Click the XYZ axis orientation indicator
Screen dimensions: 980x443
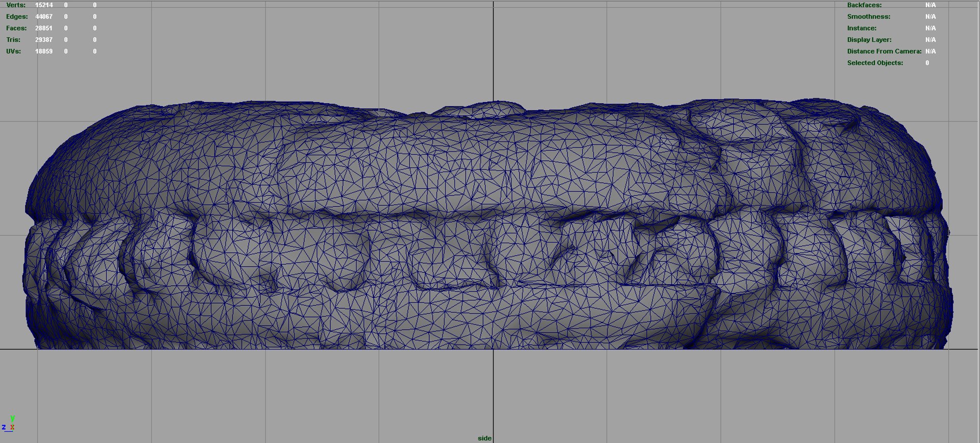pos(8,424)
